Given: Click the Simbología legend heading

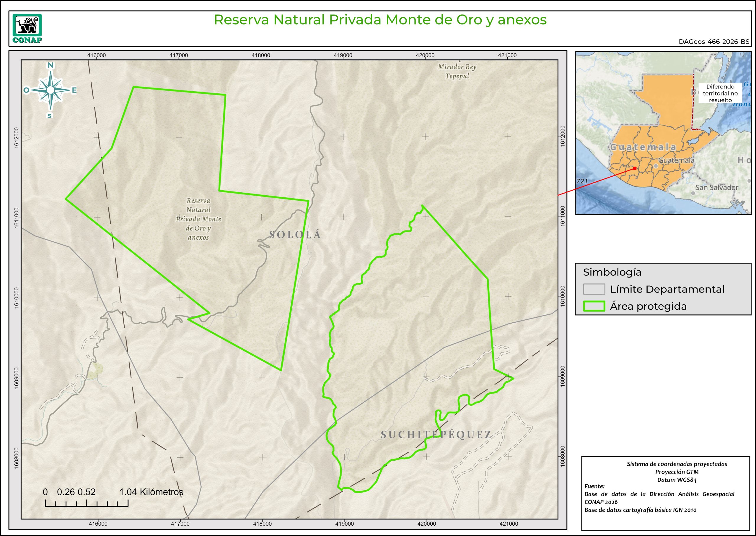Looking at the screenshot, I should coord(612,272).
